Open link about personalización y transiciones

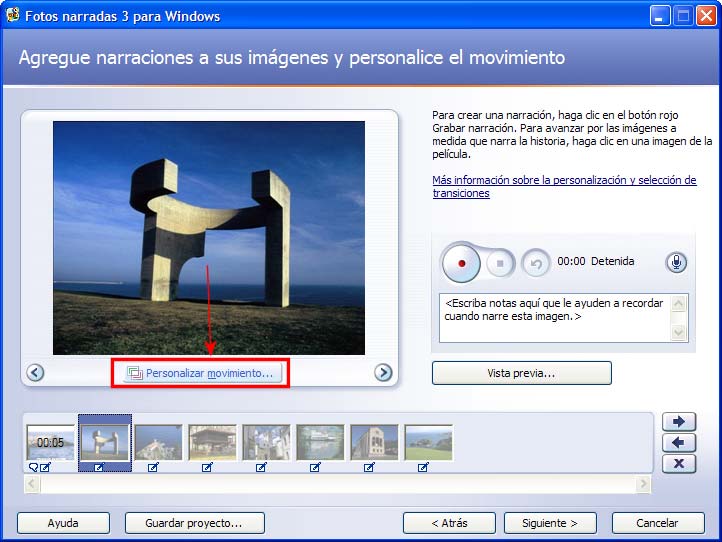tap(564, 186)
